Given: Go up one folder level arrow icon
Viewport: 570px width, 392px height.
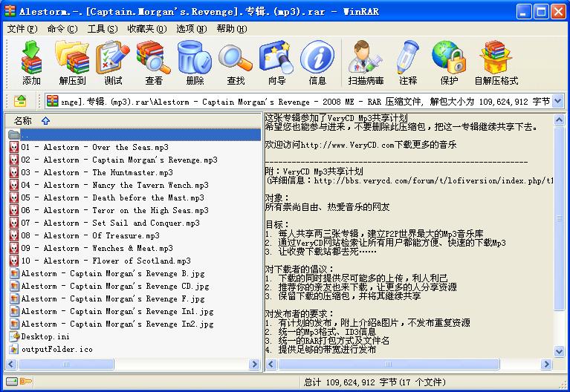Looking at the screenshot, I should 20,101.
